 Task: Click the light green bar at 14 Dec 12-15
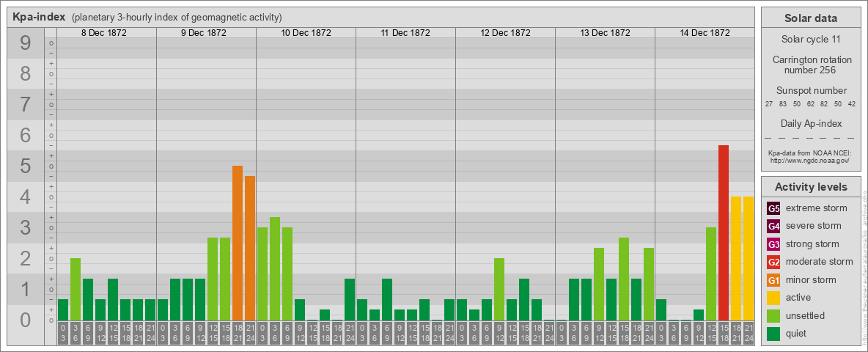(711, 274)
